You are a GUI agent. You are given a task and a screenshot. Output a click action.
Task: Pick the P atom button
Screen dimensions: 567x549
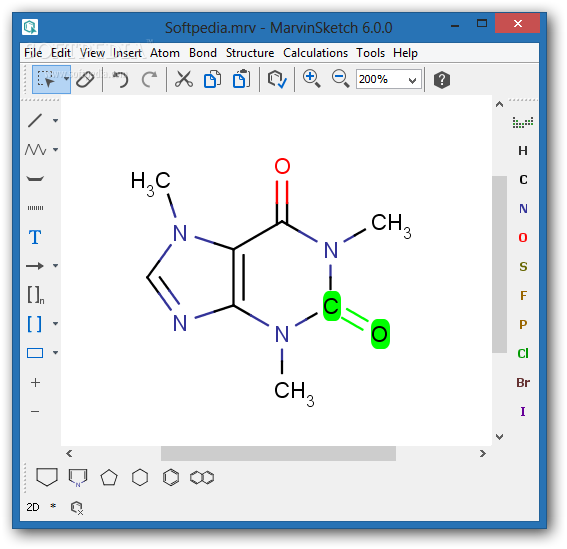pyautogui.click(x=523, y=324)
